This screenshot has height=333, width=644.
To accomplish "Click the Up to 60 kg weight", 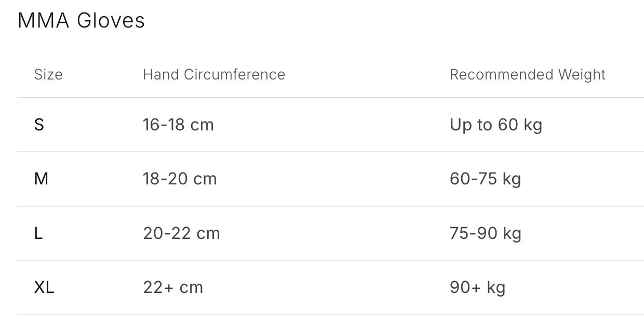I will click(496, 125).
